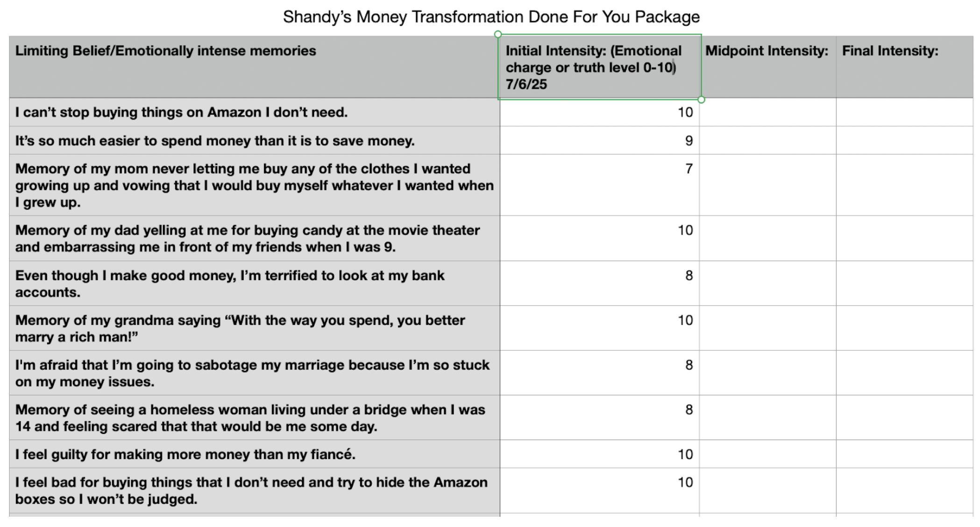Click the Midpoint Intensity column header

click(767, 67)
